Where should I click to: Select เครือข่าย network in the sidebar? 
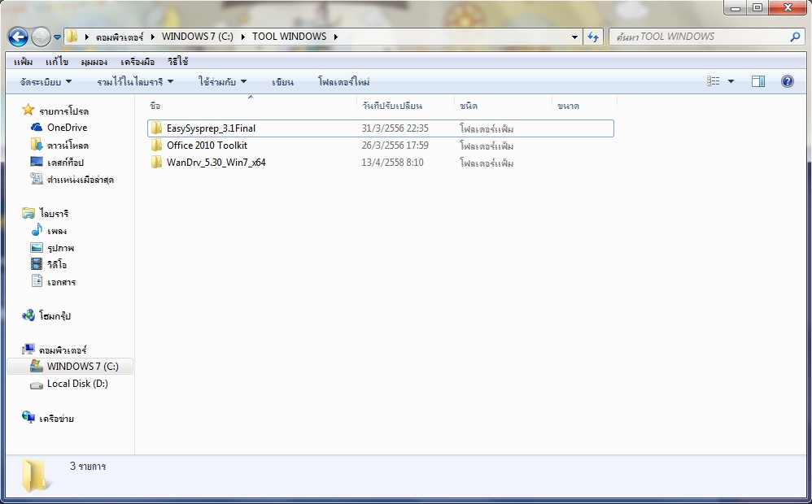click(56, 418)
